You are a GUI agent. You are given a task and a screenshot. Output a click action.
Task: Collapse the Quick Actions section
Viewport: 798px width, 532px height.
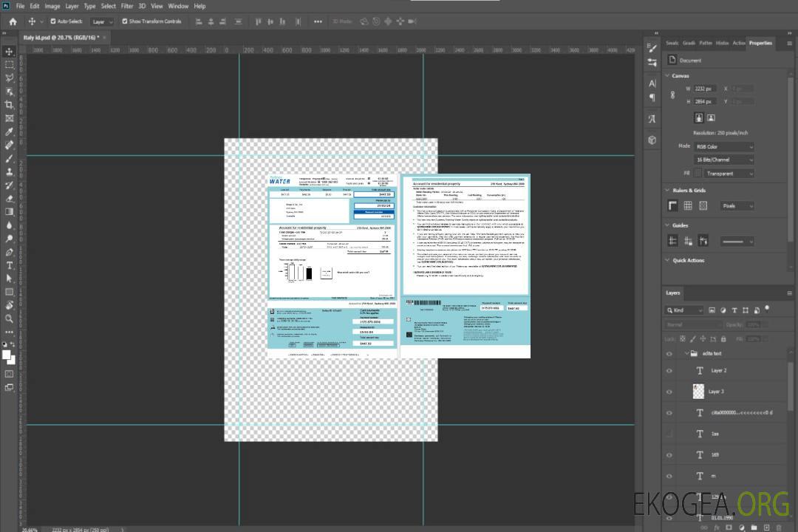click(x=668, y=260)
